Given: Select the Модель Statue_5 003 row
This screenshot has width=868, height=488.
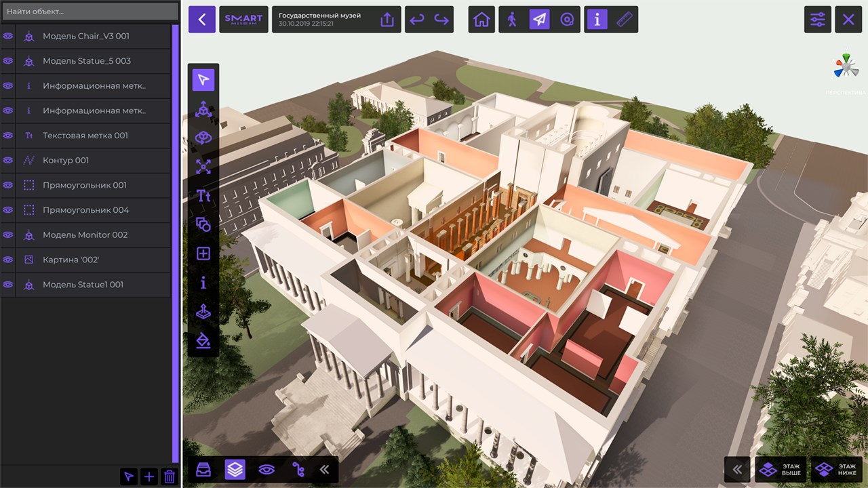Looking at the screenshot, I should pos(85,61).
